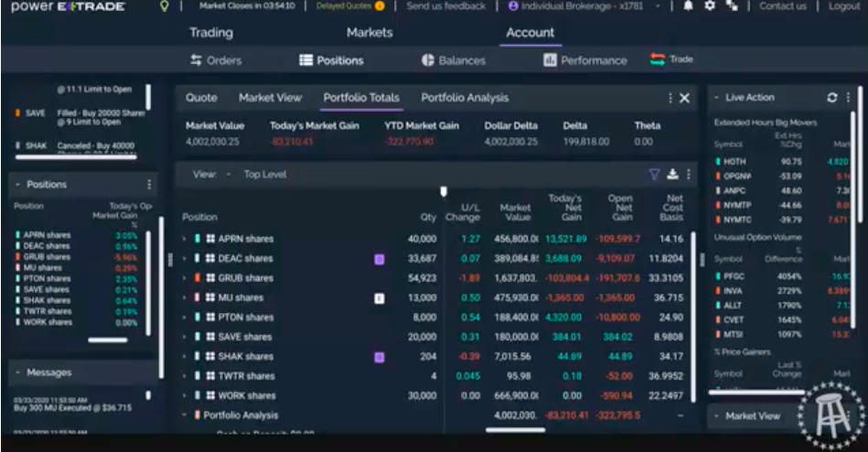868x452 pixels.
Task: Select GRUB shares in left Positions list
Action: pyautogui.click(x=47, y=257)
